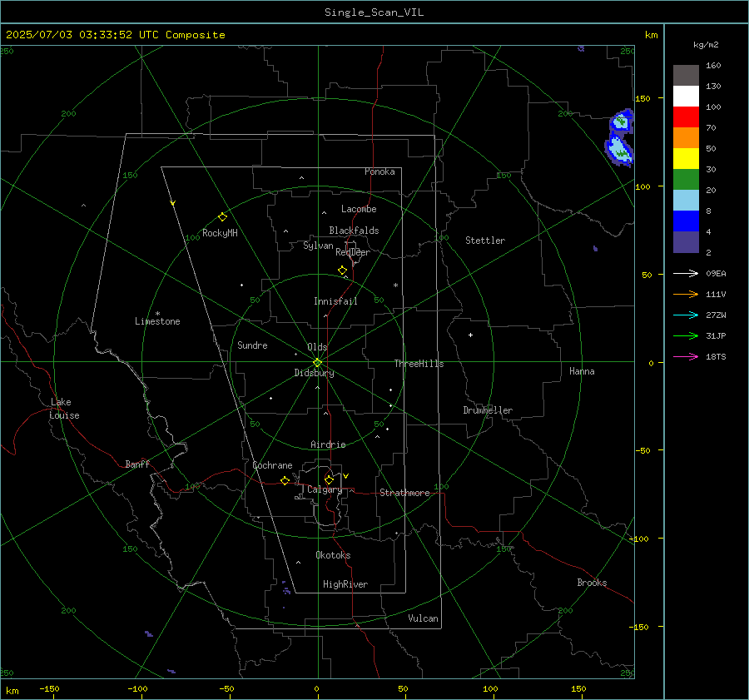Pick the orange 50-70 legend color
Image resolution: width=749 pixels, height=700 pixels.
point(686,138)
